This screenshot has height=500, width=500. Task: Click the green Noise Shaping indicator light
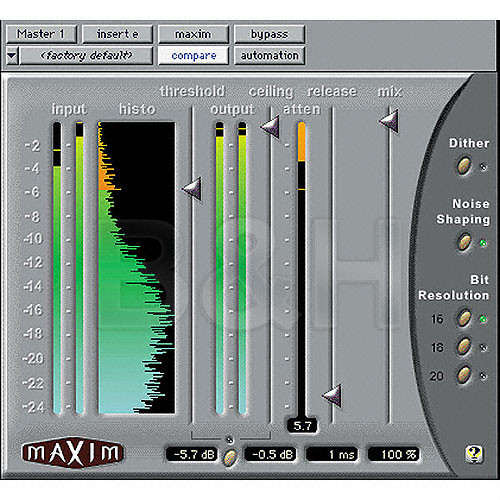point(483,243)
